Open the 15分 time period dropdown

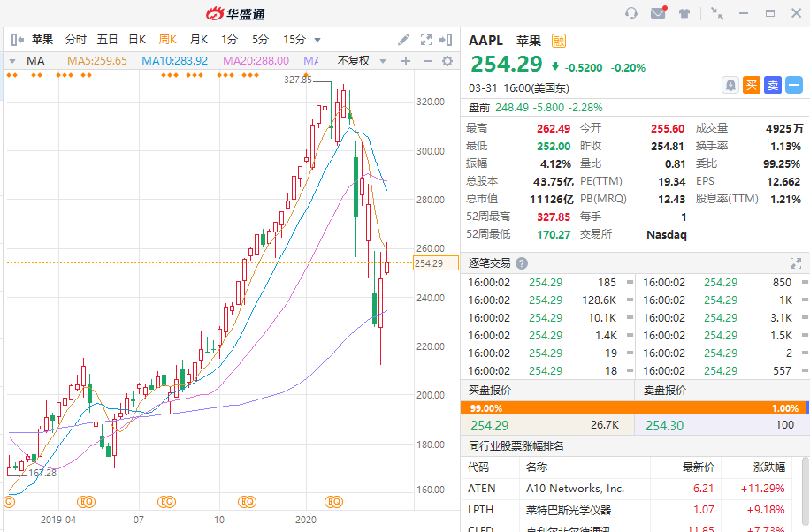(x=317, y=40)
